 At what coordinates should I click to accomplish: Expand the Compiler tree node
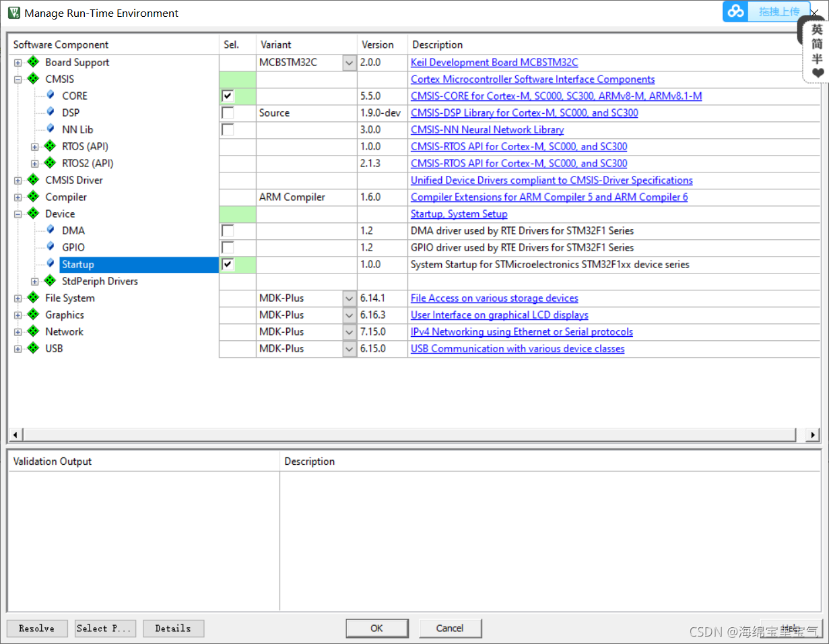[18, 197]
